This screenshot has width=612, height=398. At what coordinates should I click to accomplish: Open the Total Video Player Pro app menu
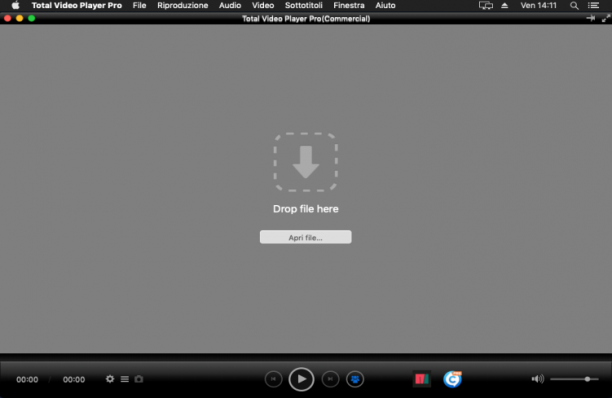point(76,5)
